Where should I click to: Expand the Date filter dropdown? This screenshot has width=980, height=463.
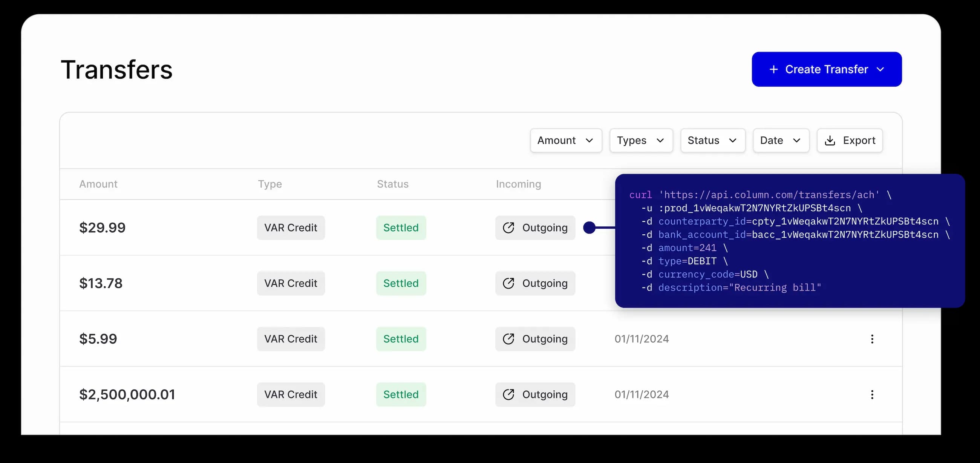click(x=781, y=141)
